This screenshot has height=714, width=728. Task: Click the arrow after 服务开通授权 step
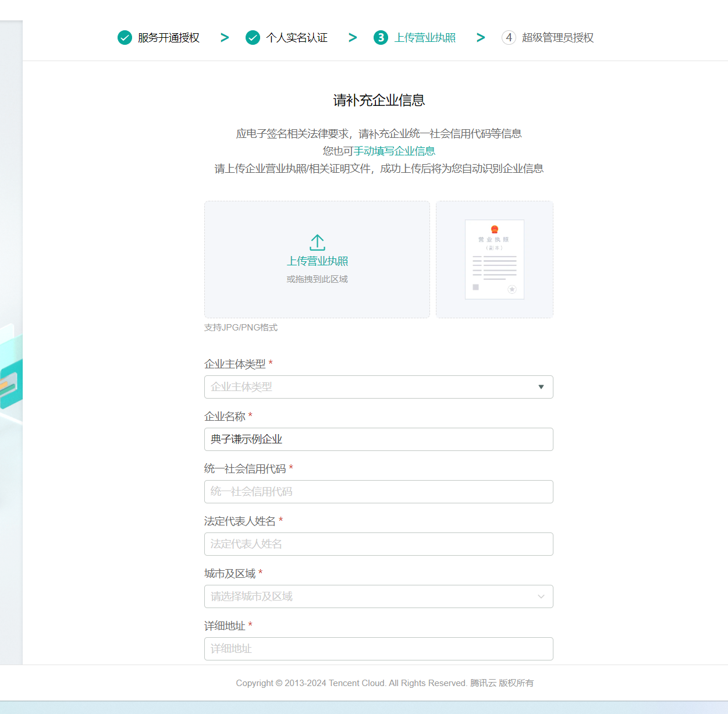225,38
